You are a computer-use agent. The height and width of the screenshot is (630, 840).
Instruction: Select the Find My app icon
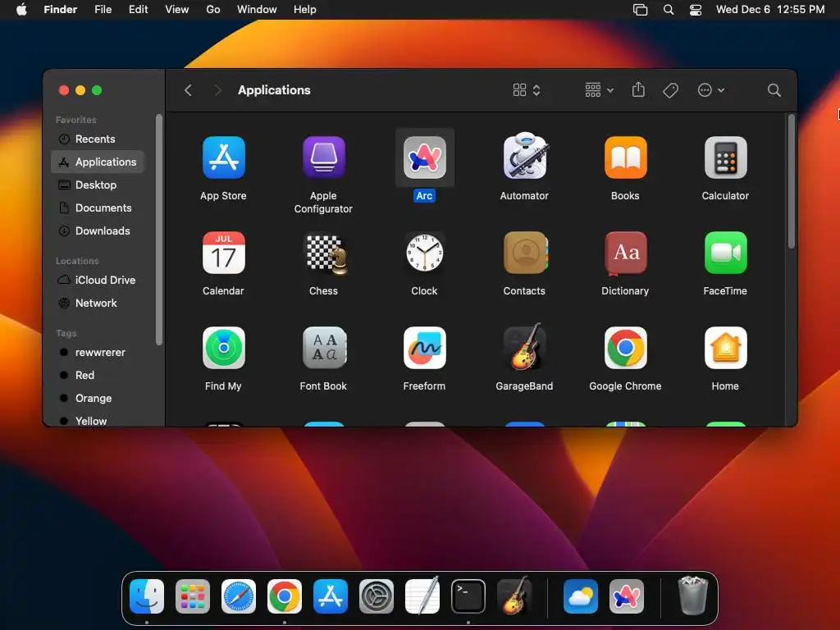coord(223,348)
